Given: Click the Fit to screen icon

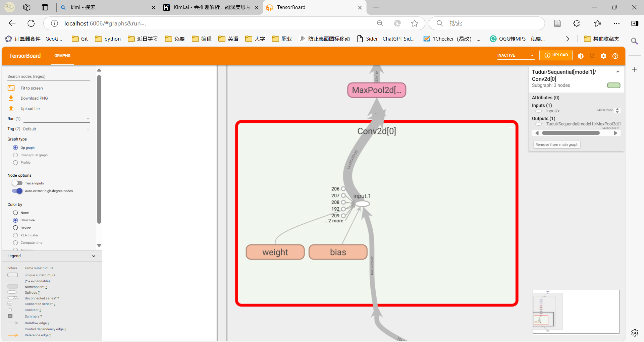Looking at the screenshot, I should (x=11, y=88).
